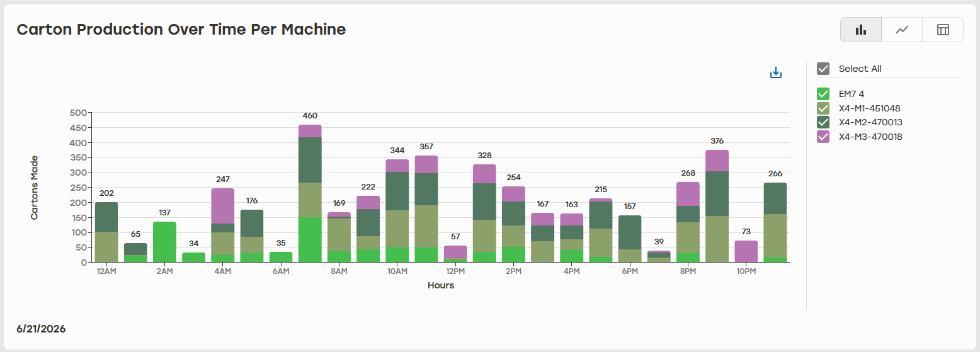
Task: Click the 2PM bar totaling 254
Action: coord(513,224)
